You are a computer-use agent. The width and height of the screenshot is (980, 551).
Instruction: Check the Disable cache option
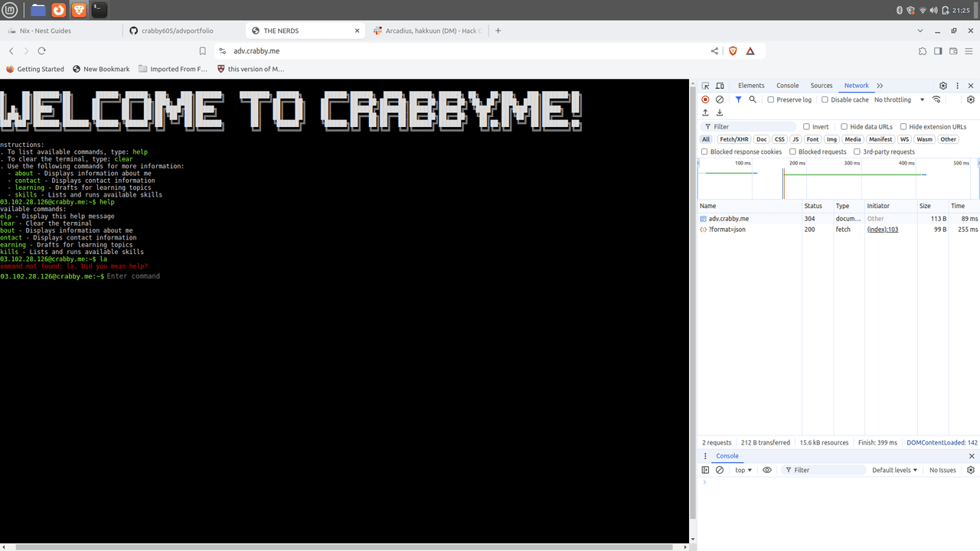(x=825, y=99)
